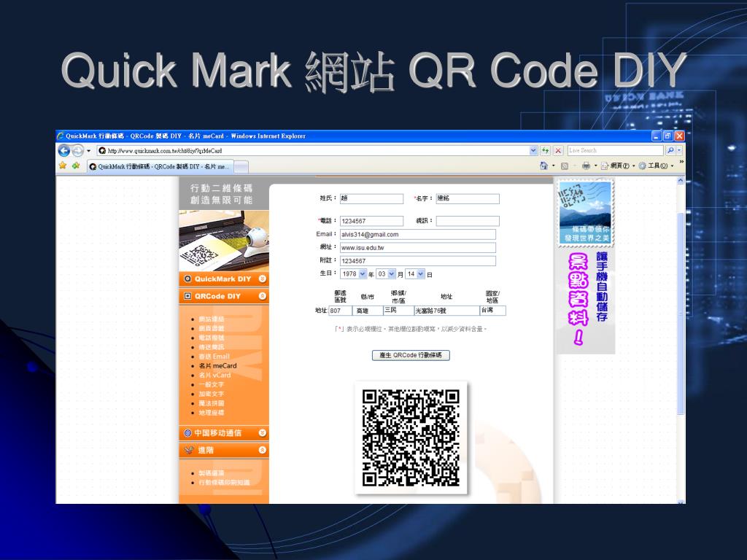Open the recent pages dropdown beside Forward
This screenshot has height=560, width=747.
click(88, 151)
